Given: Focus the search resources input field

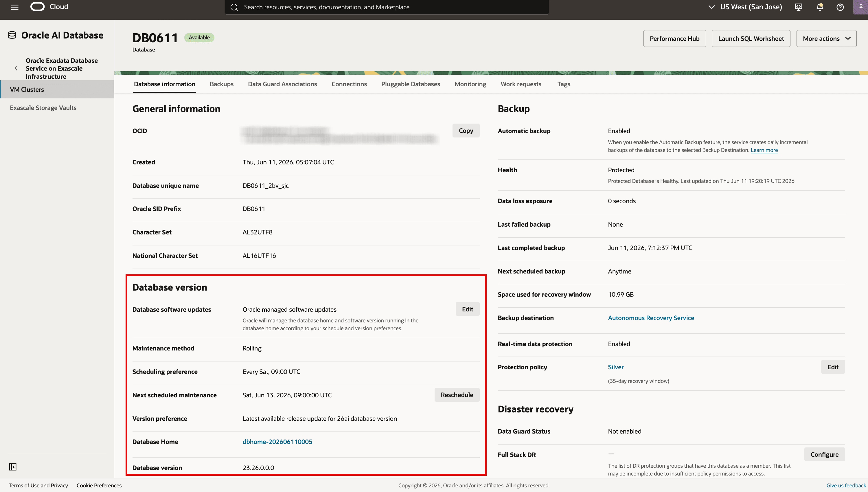Looking at the screenshot, I should [387, 7].
